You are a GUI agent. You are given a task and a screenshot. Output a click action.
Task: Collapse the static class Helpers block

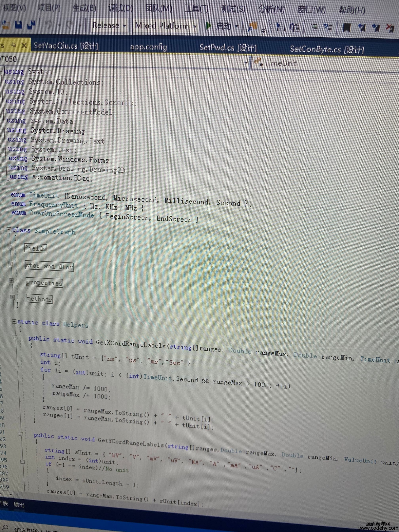(14, 321)
